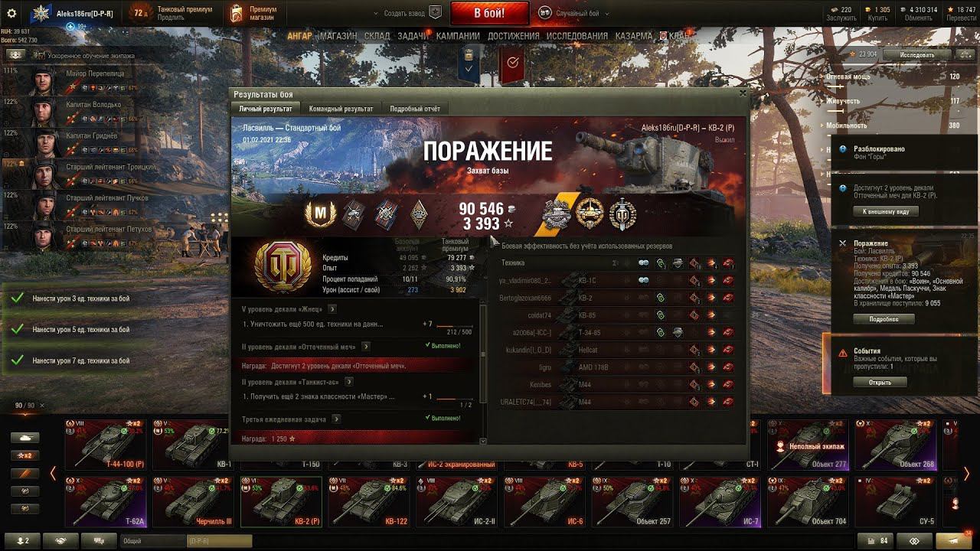Click the platoon creation shield icon
This screenshot has height=551, width=980.
pos(435,13)
